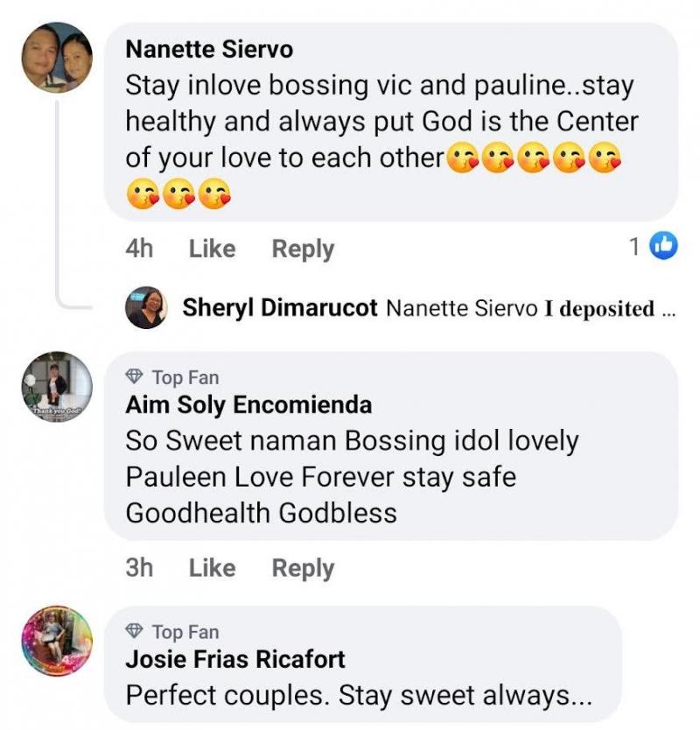The width and height of the screenshot is (700, 730).
Task: Open Aim Soly Encomienda's profile picture
Action: point(57,386)
